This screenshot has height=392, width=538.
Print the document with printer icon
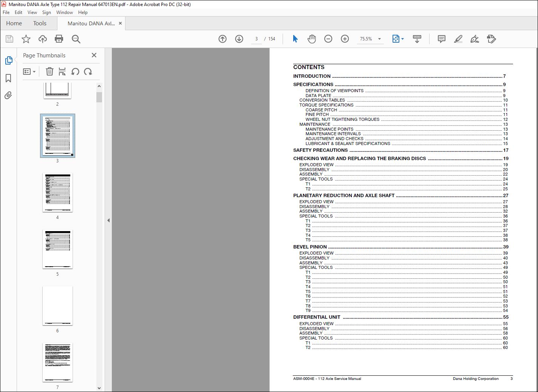pyautogui.click(x=59, y=39)
